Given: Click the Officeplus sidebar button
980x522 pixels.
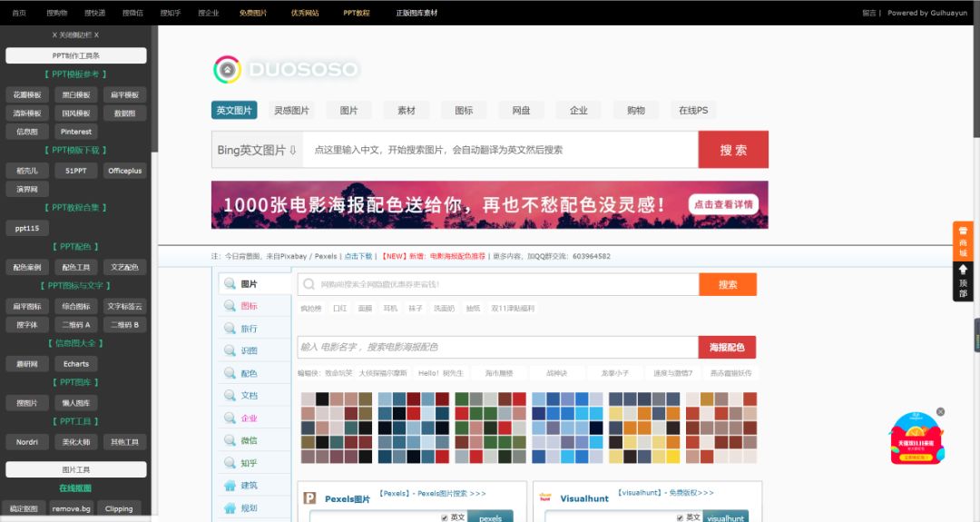Looking at the screenshot, I should (x=125, y=171).
